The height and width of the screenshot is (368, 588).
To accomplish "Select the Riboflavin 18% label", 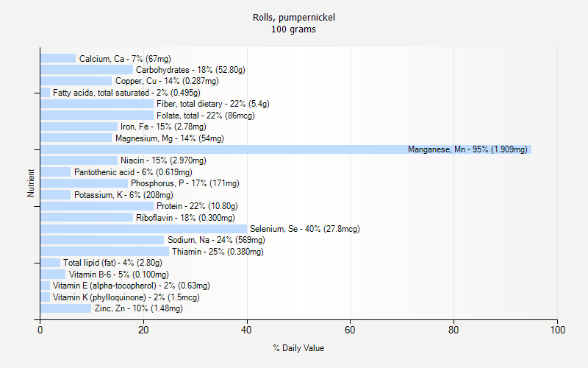I will click(185, 218).
